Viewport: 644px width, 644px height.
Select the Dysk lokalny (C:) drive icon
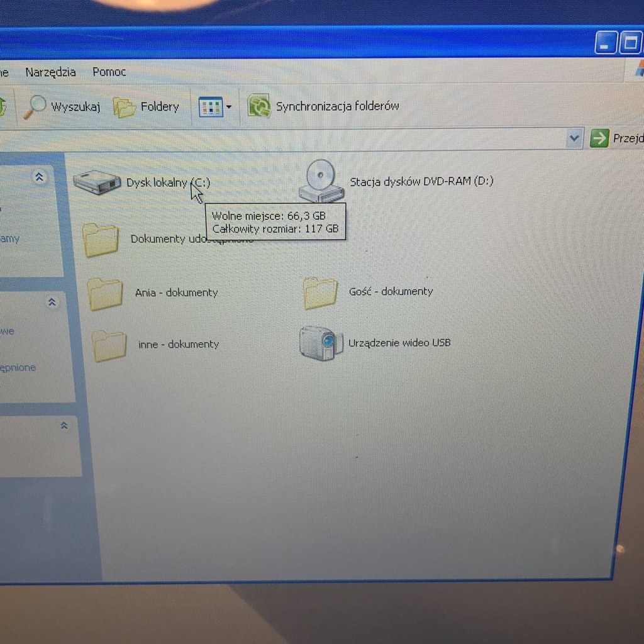click(x=97, y=182)
